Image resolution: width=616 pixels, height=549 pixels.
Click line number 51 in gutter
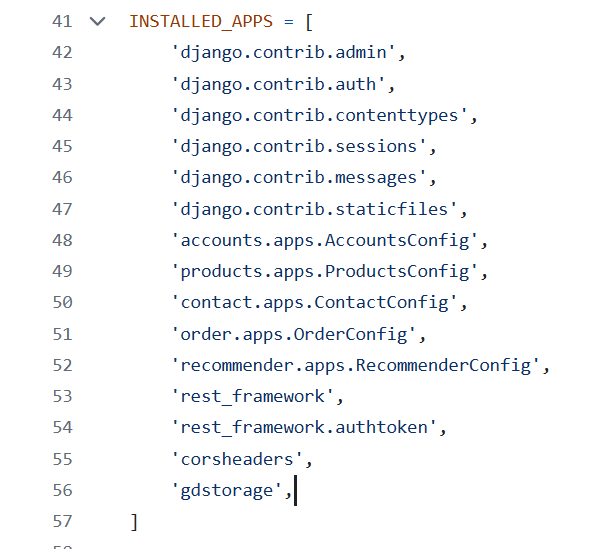[x=62, y=334]
